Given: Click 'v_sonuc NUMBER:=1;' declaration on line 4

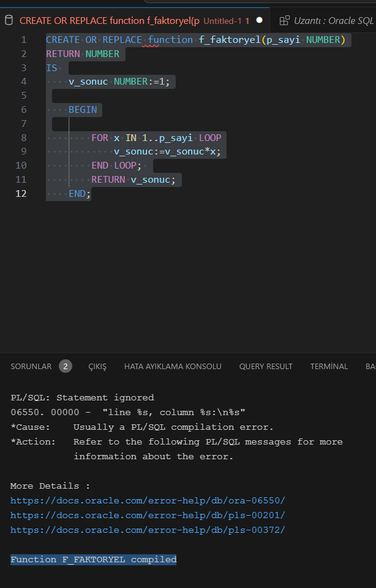Looking at the screenshot, I should coord(119,82).
